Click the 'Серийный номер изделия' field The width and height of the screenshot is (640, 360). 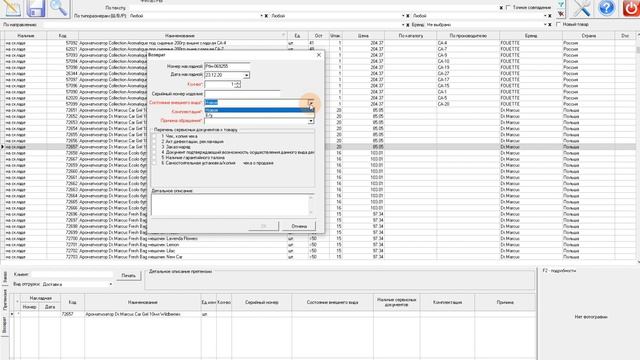pyautogui.click(x=242, y=93)
